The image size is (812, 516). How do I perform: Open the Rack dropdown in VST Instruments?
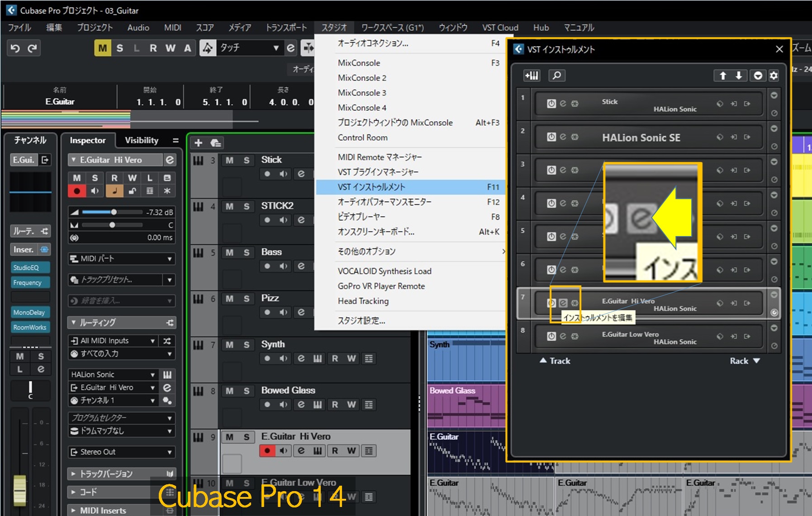[745, 361]
